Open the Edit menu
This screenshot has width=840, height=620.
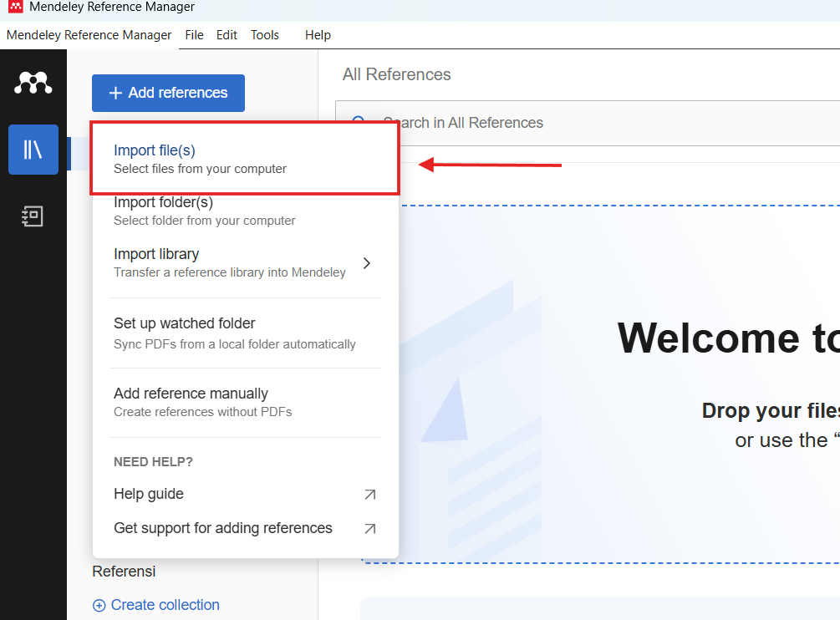point(227,35)
